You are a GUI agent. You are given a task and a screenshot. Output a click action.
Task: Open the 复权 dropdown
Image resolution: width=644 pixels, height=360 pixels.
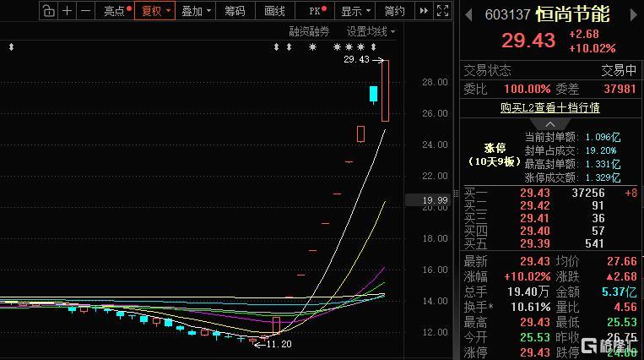coord(154,11)
